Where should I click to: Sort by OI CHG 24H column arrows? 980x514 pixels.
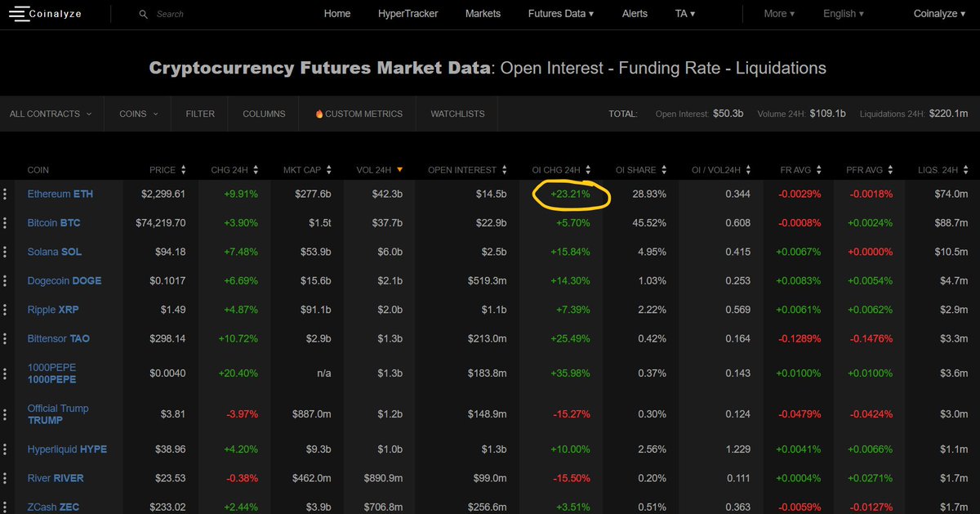pos(589,170)
